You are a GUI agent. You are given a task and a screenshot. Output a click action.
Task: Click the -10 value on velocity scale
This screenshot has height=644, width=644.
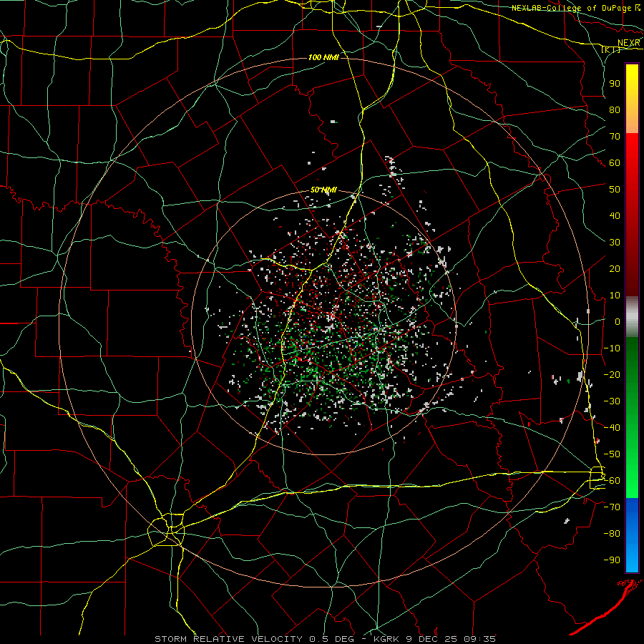pos(612,348)
